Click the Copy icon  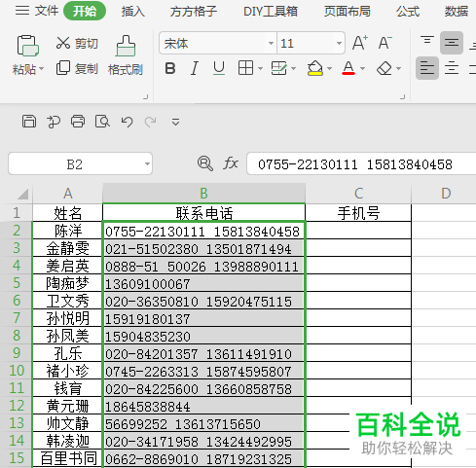(63, 68)
